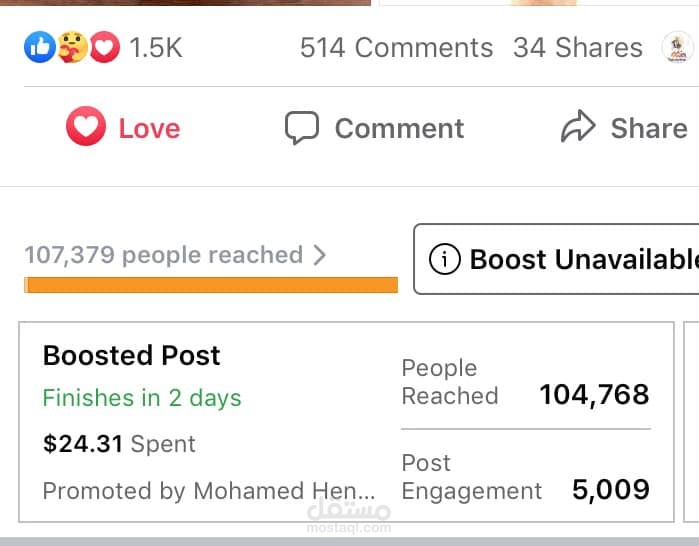The height and width of the screenshot is (546, 699).
Task: Open the page profile avatar near Shares
Action: [678, 47]
